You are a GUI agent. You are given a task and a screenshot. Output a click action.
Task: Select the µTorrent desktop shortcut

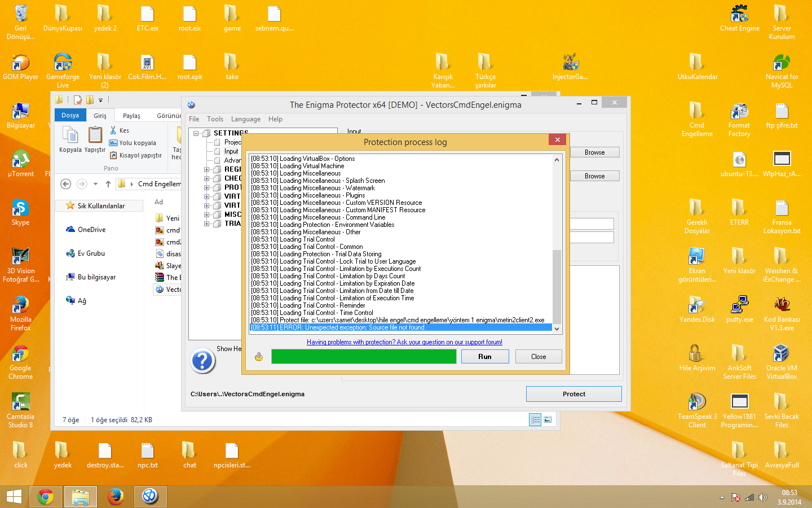21,164
